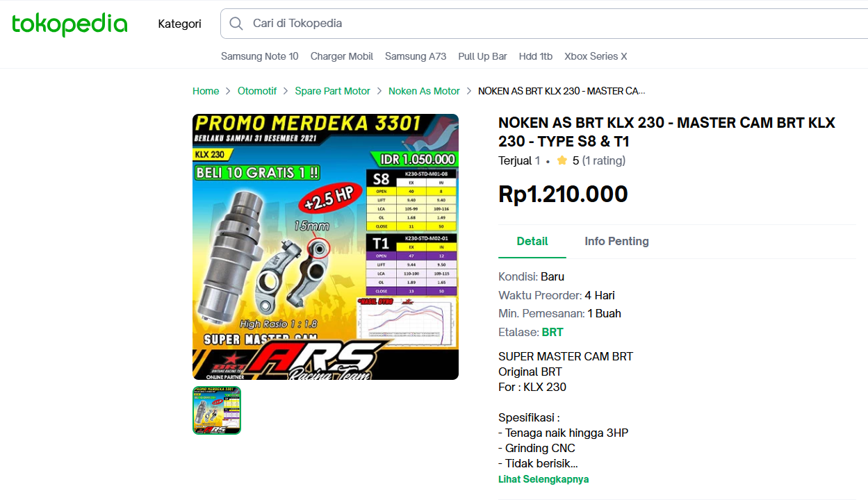Open the Kategori menu
Image resolution: width=868 pixels, height=500 pixels.
point(179,24)
